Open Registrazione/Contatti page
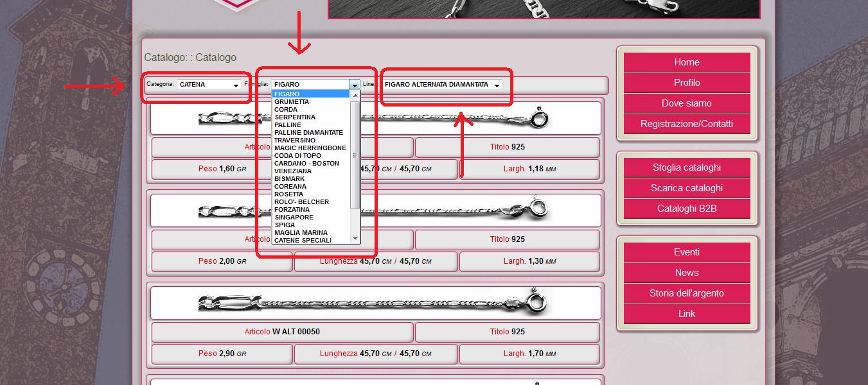Screen dimensions: 868x385 (x=687, y=124)
